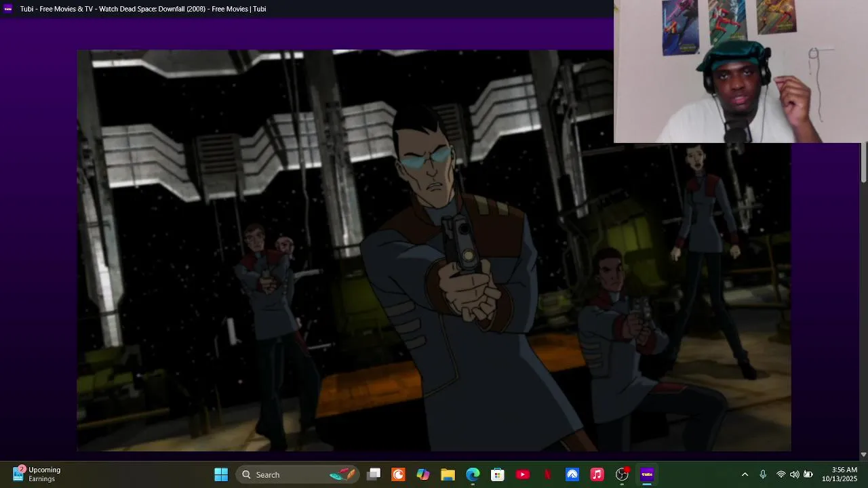Select the Tubi app in taskbar
Viewport: 868px width, 488px height.
point(647,474)
